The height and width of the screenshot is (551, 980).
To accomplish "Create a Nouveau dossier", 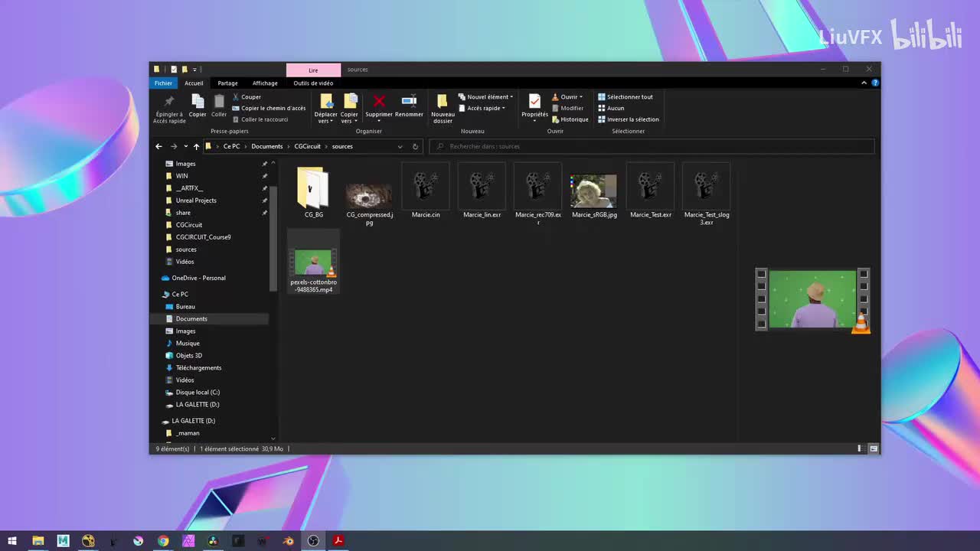I will point(443,108).
